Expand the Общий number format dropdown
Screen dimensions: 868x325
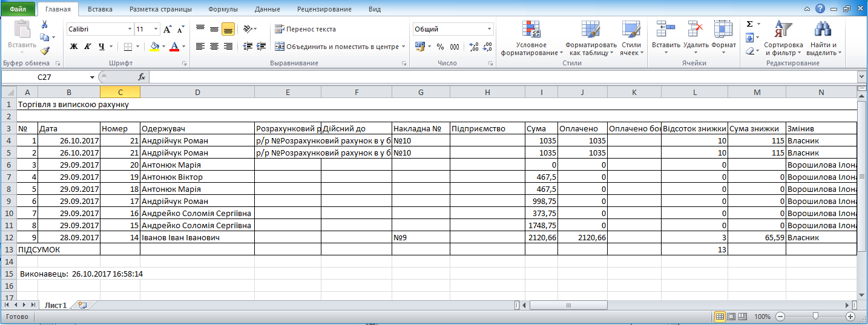[490, 29]
